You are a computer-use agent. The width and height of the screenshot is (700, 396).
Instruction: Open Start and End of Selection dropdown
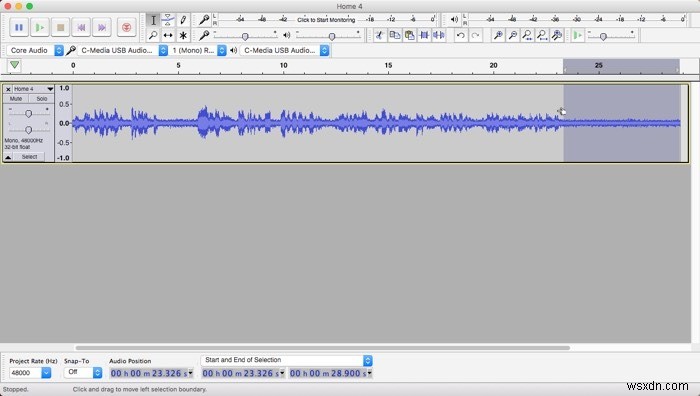[287, 360]
